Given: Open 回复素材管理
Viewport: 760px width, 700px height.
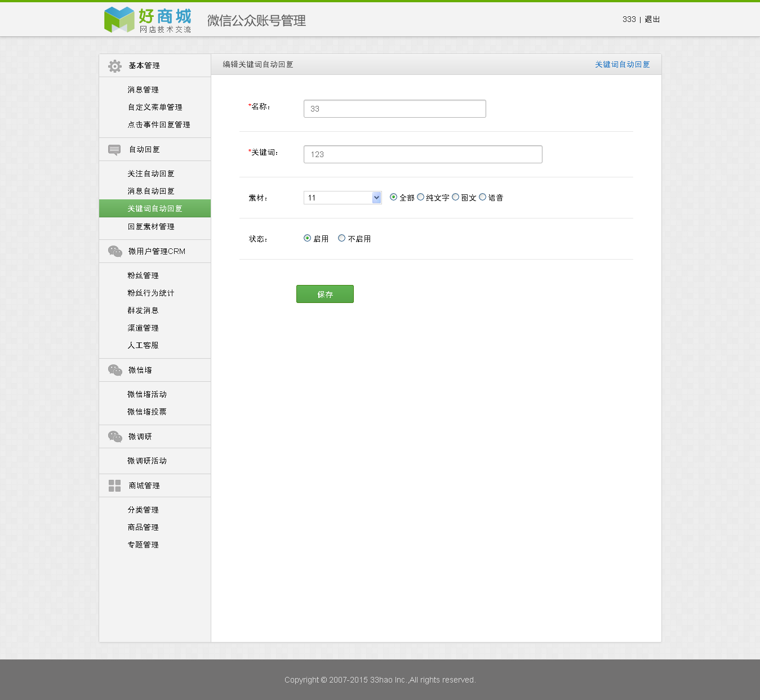Looking at the screenshot, I should 151,227.
